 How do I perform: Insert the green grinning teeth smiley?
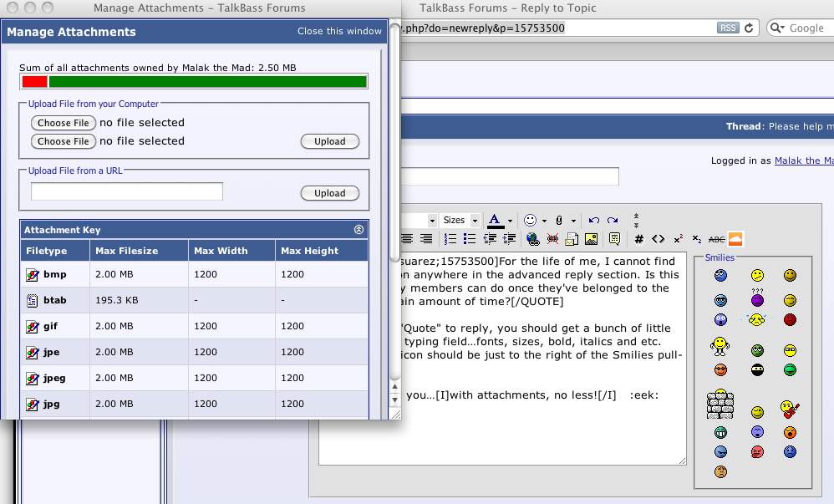point(720,431)
